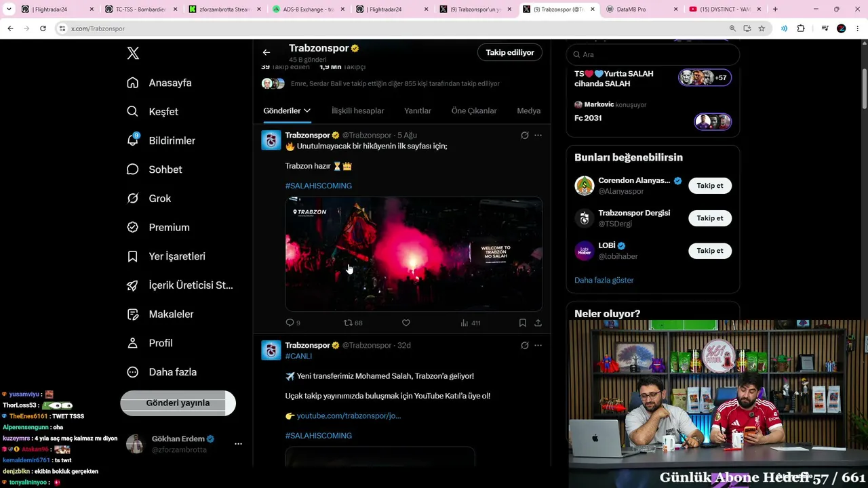
Task: Open the browser tab search dropdown
Action: tap(9, 9)
